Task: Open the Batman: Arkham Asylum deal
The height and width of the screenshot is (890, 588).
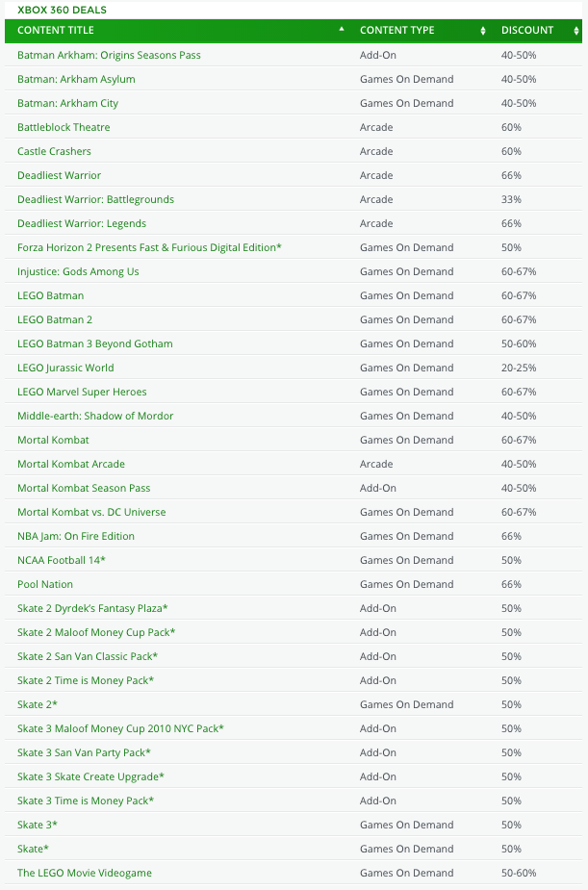Action: coord(76,79)
